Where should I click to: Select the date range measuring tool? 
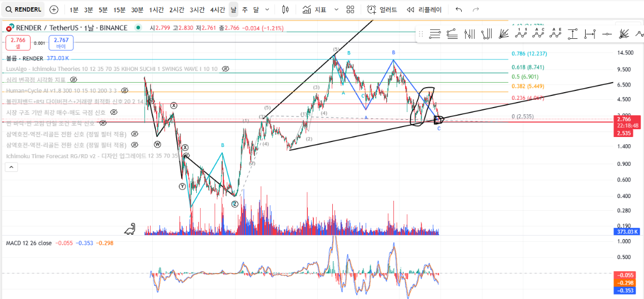(x=590, y=34)
